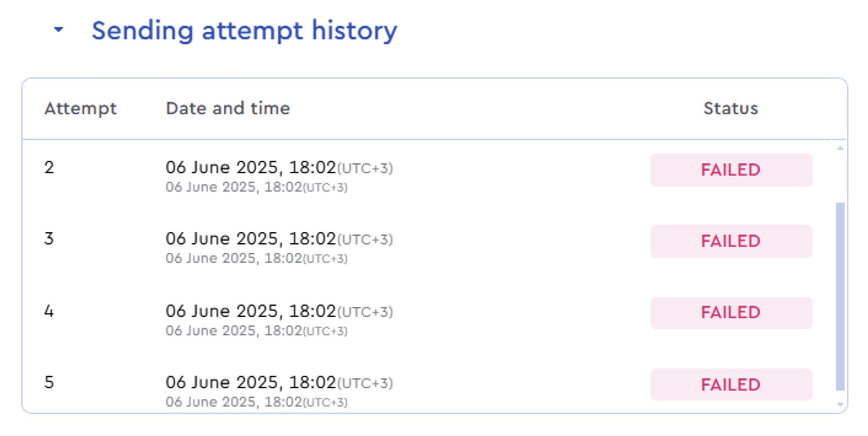
Task: Click the Date and time column header
Action: (228, 108)
